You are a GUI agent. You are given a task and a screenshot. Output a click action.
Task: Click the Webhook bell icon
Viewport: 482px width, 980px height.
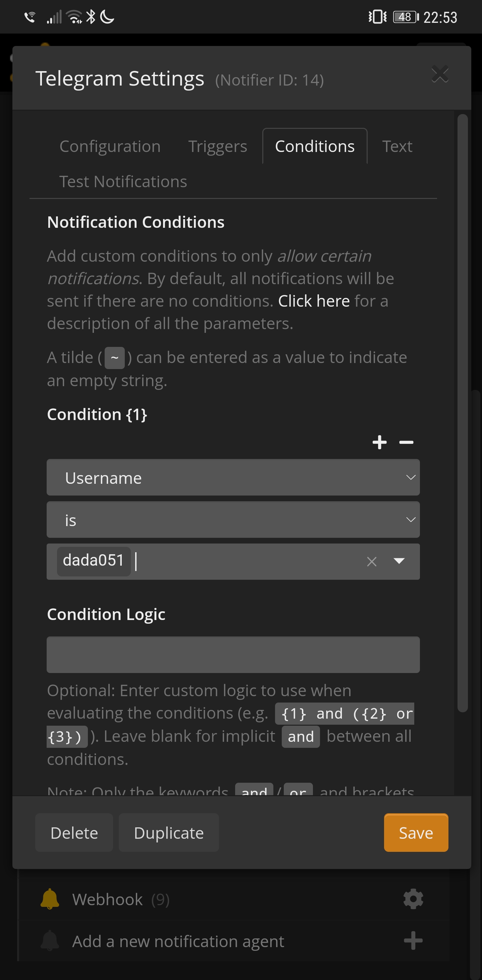coord(50,899)
